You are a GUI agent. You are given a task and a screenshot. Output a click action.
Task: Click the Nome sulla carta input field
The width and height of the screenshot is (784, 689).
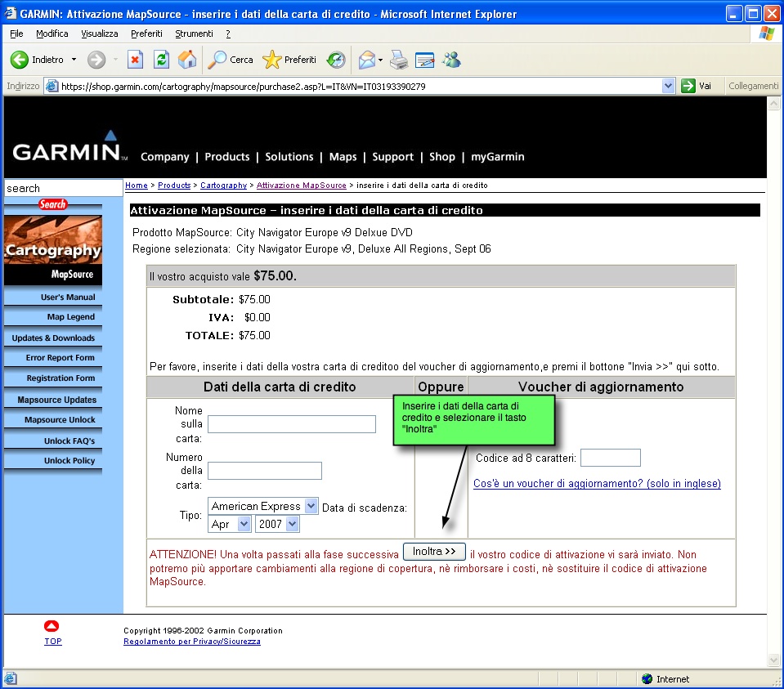tap(291, 423)
